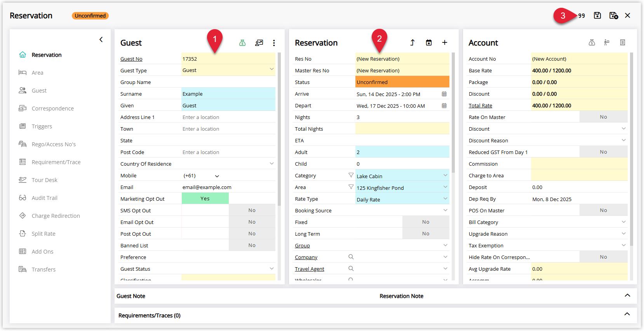Screen dimensions: 644x331
Task: Open the Country Of Residence dropdown
Action: 228,164
